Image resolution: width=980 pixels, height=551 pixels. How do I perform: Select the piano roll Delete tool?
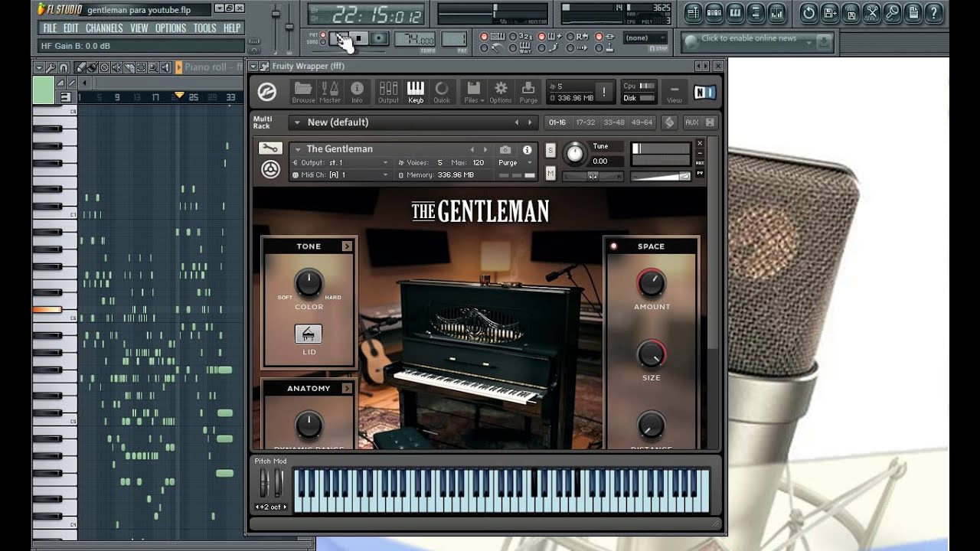[104, 67]
